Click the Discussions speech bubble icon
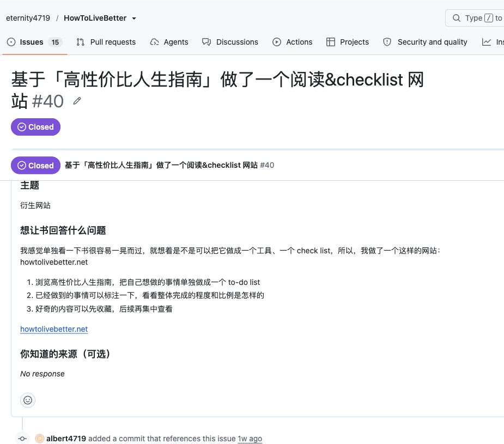The height and width of the screenshot is (444, 504). click(x=207, y=42)
